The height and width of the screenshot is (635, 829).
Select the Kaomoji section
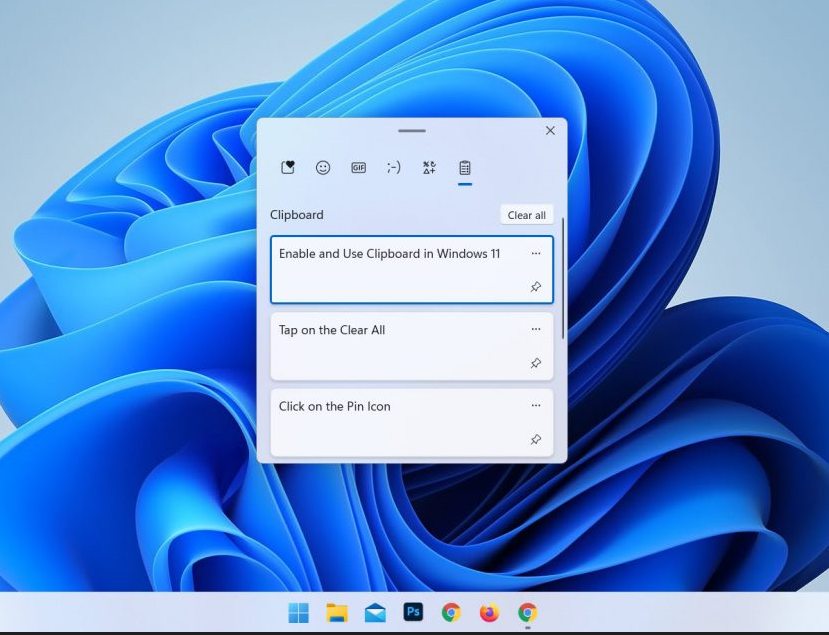coord(393,167)
